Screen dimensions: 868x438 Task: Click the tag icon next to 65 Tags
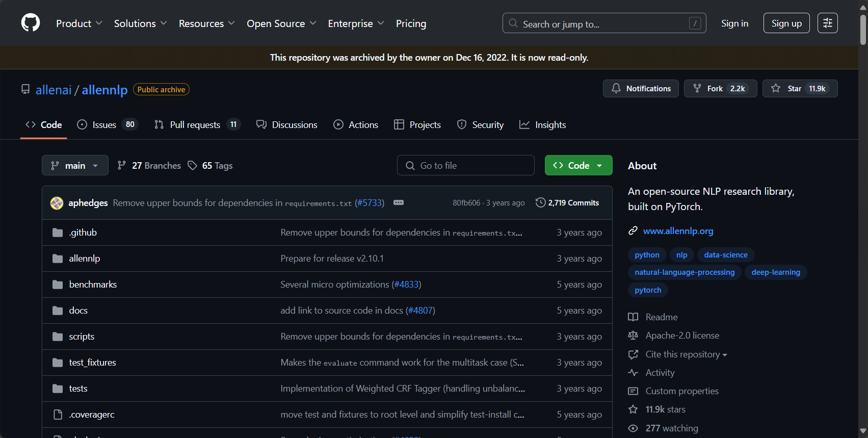pos(192,165)
